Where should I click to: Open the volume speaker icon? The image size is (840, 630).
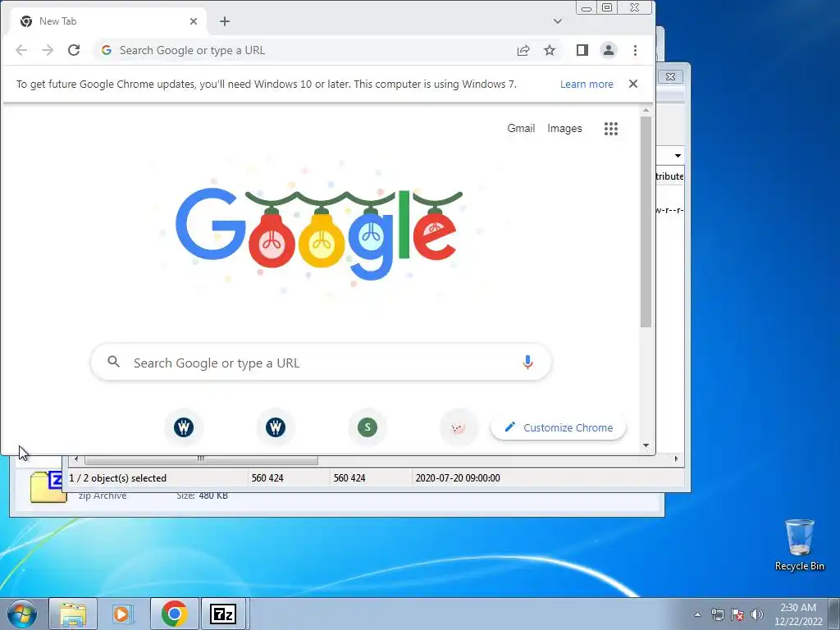[757, 614]
